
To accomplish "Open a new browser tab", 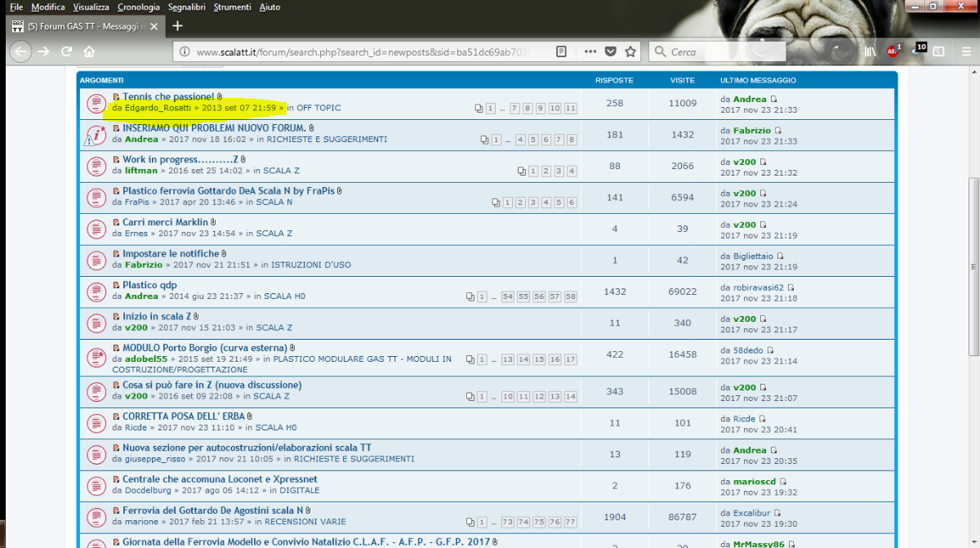I will point(177,25).
